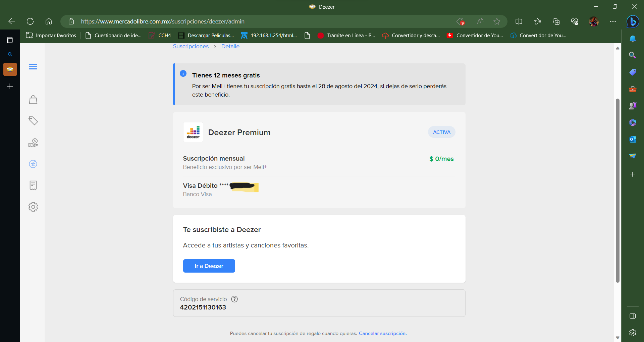644x342 pixels.
Task: Open the hand with coin credits icon
Action: point(33,143)
